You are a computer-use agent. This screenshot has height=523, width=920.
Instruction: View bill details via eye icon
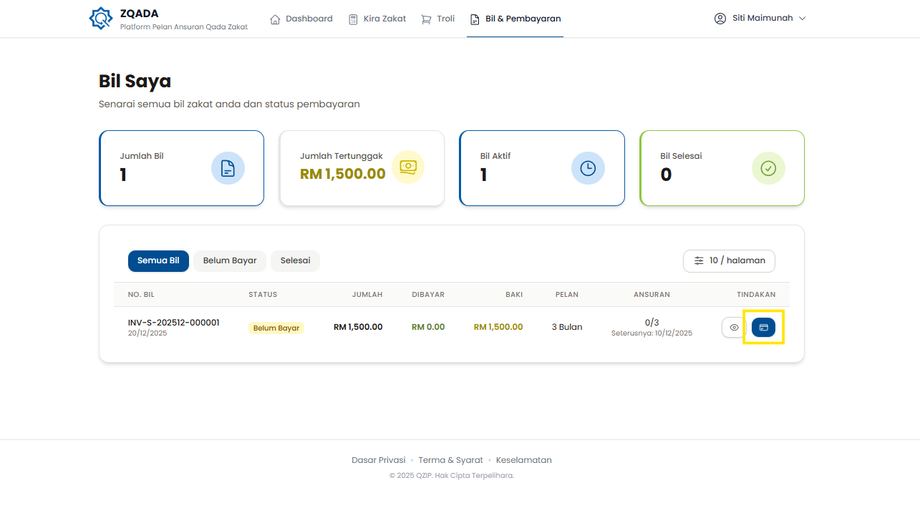click(x=734, y=327)
